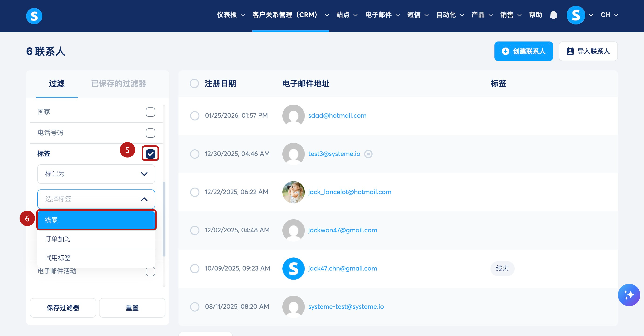The height and width of the screenshot is (336, 644).
Task: Uncheck the 标签 filter checkbox
Action: pos(150,154)
